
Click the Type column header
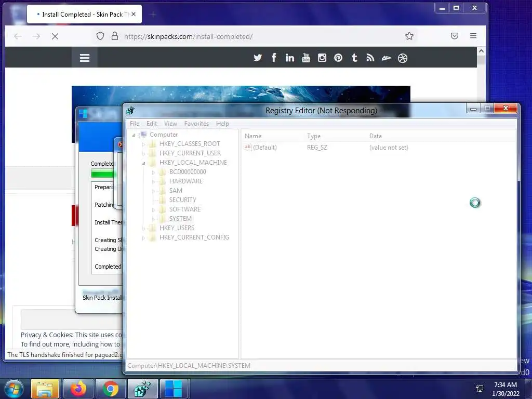pyautogui.click(x=314, y=136)
